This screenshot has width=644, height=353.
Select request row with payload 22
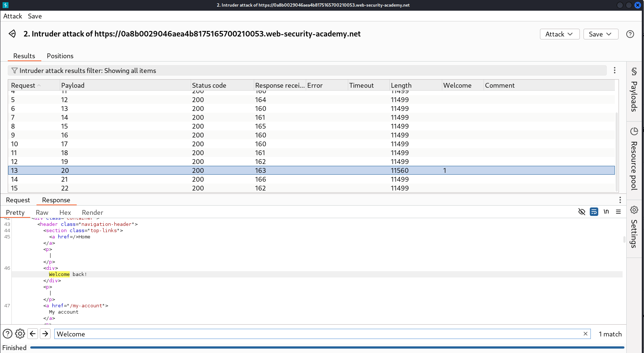[311, 188]
